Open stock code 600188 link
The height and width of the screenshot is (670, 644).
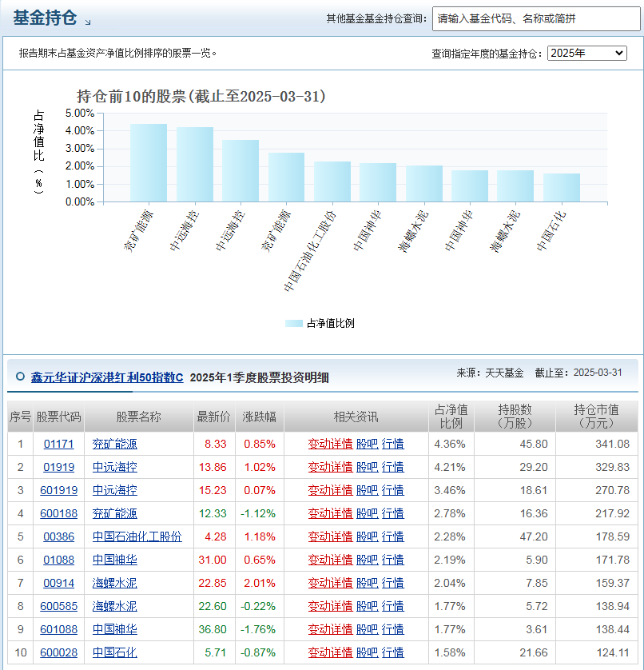click(x=59, y=513)
